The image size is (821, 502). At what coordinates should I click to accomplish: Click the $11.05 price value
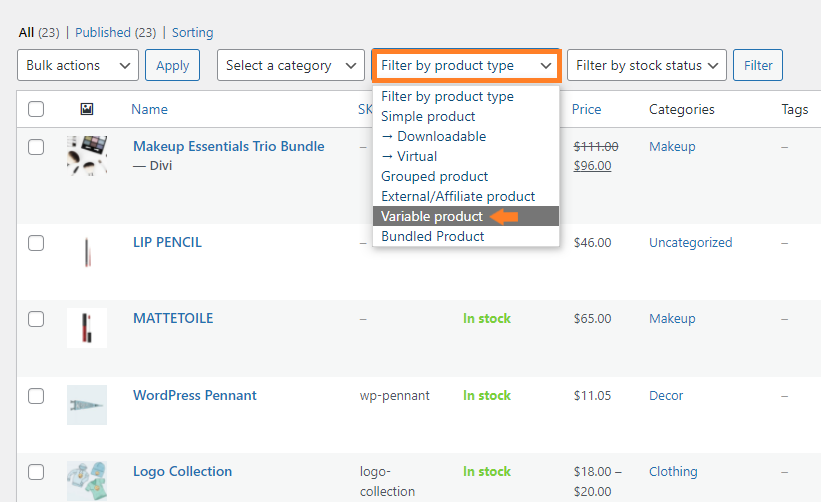592,395
